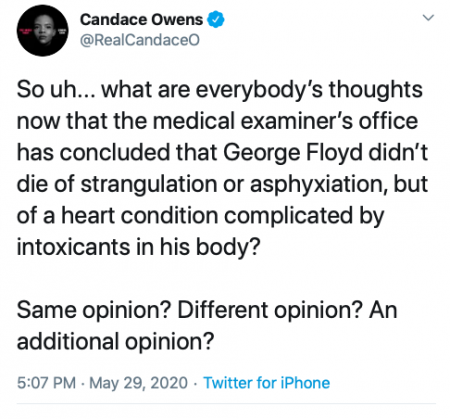The image size is (450, 419).
Task: Click 'Same opinion?' in second paragraph
Action: (94, 311)
